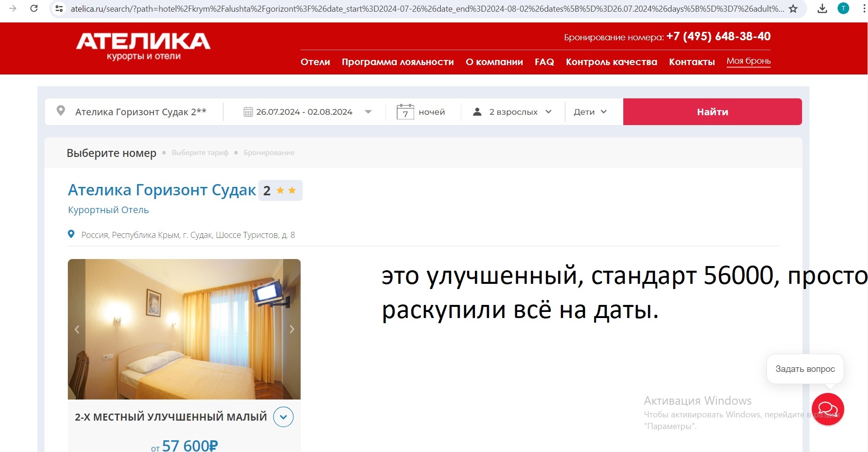Click the Курортный Отель link
Viewport: 868px width, 452px height.
[x=109, y=210]
